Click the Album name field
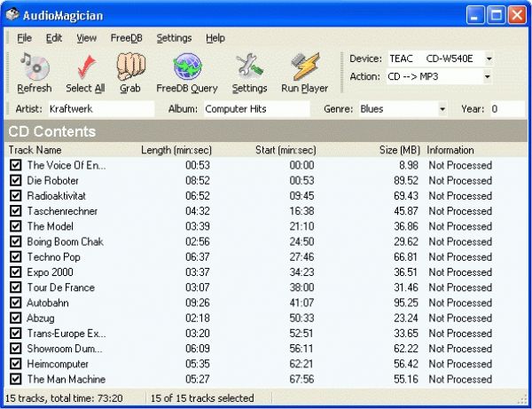Image resolution: width=532 pixels, height=409 pixels. [x=255, y=109]
